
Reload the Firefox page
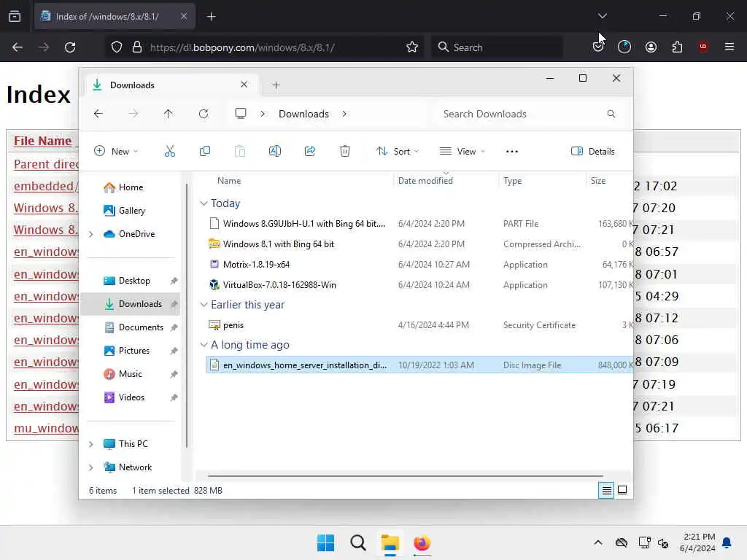coord(70,47)
